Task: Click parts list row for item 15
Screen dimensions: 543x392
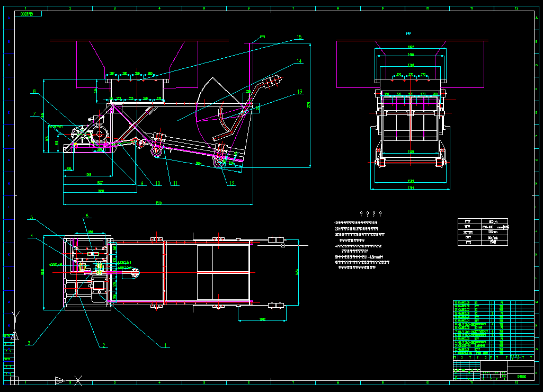Action: pos(494,302)
